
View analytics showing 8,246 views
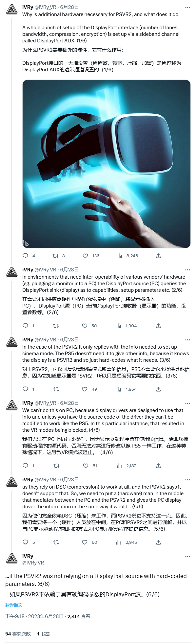tap(119, 256)
